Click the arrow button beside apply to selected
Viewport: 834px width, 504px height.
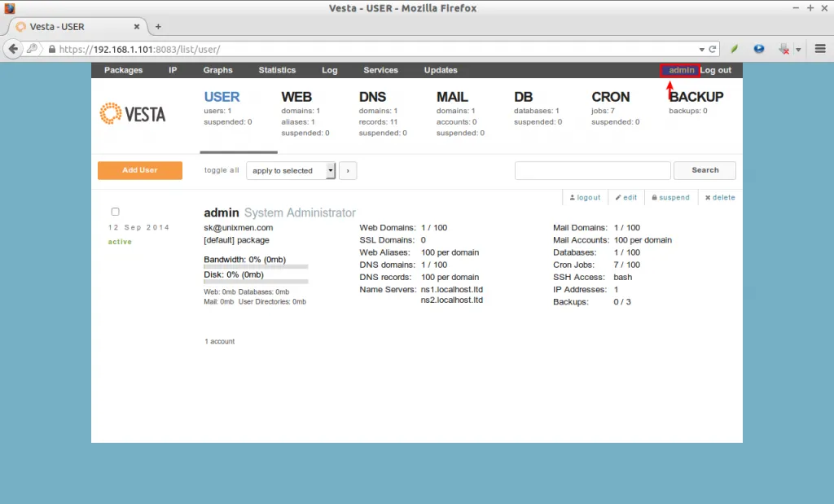(x=348, y=171)
